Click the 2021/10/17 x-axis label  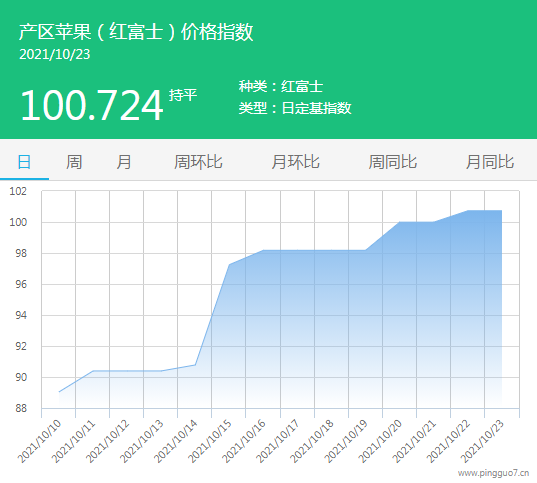(278, 441)
